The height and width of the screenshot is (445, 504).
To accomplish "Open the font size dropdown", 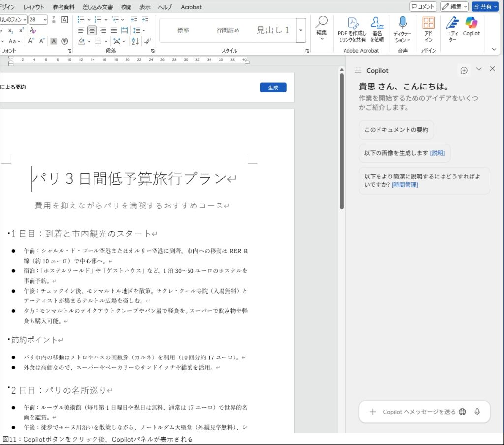I will coord(46,19).
